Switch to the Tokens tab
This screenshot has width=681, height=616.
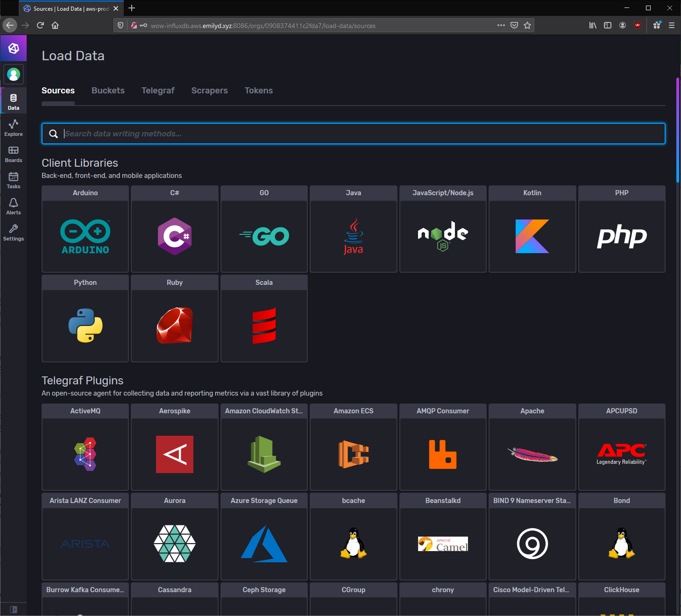[258, 91]
